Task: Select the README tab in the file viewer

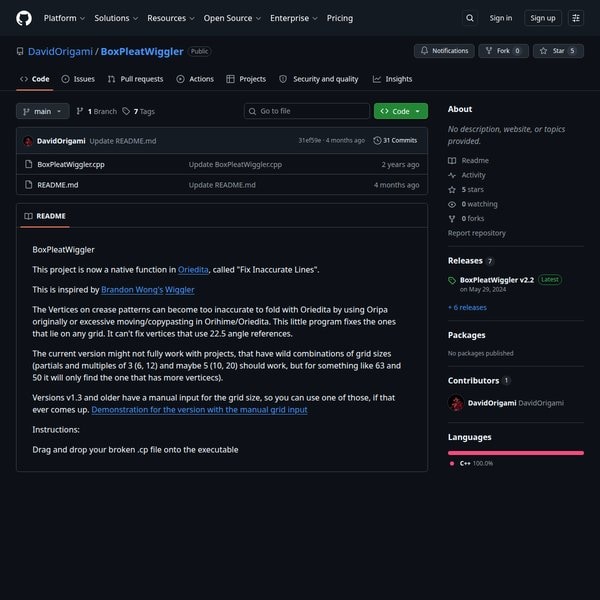Action: pyautogui.click(x=45, y=216)
